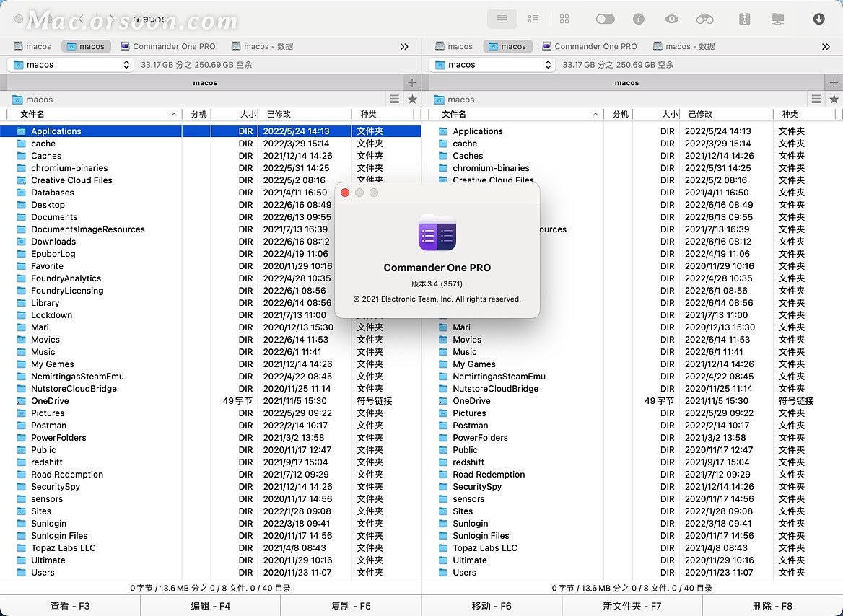This screenshot has height=616, width=843.
Task: Open the archive compression tool icon
Action: click(x=744, y=19)
